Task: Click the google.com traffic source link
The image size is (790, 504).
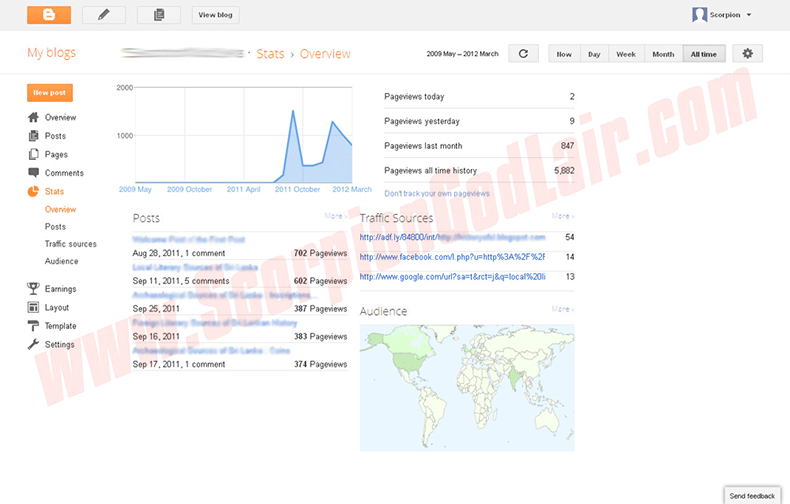Action: tap(452, 277)
